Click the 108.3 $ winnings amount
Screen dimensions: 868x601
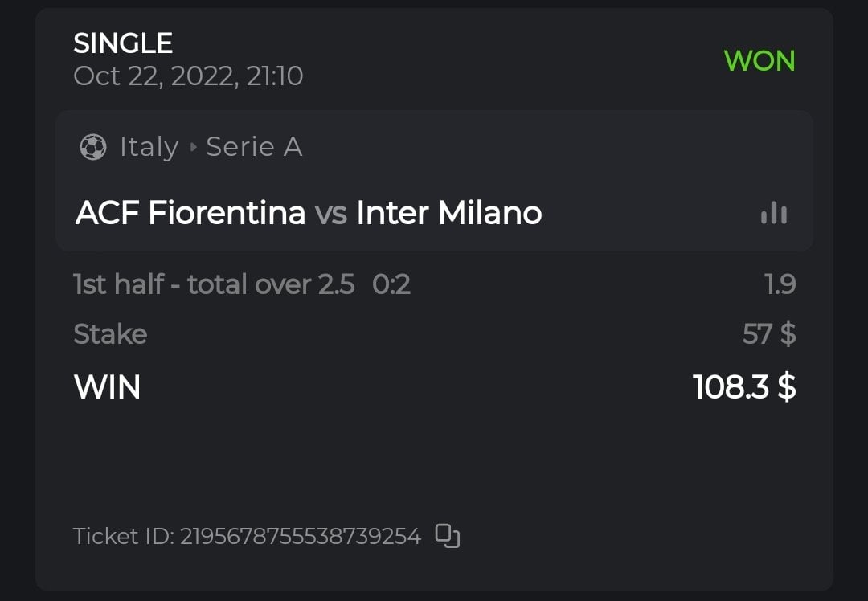pos(744,387)
